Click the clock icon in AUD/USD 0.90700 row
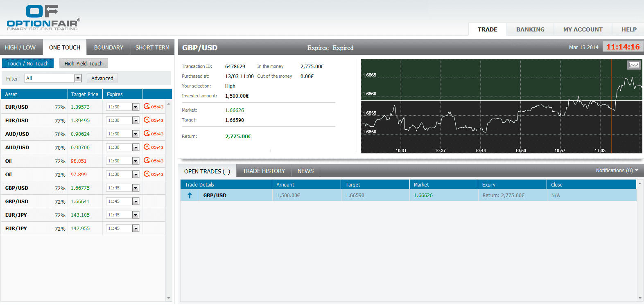 click(147, 147)
